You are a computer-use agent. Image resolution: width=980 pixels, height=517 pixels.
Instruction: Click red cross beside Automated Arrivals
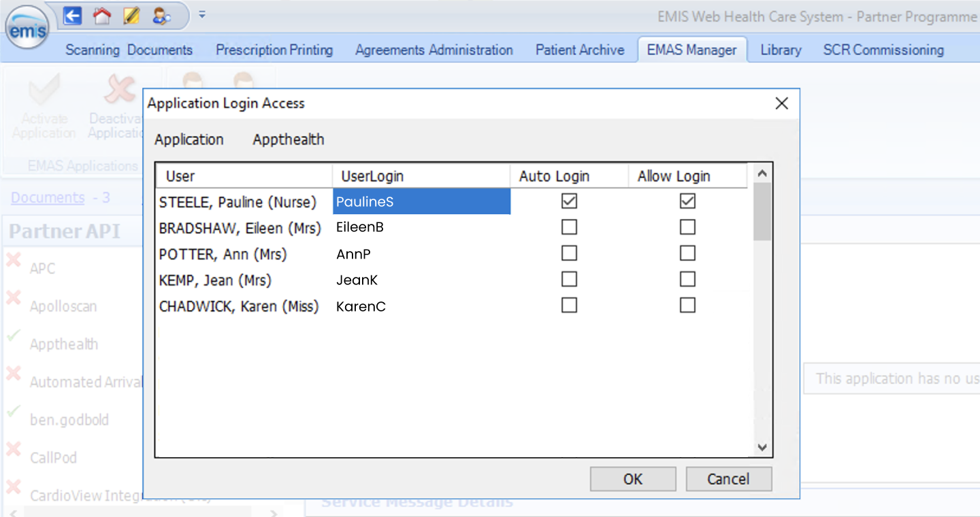tap(13, 374)
